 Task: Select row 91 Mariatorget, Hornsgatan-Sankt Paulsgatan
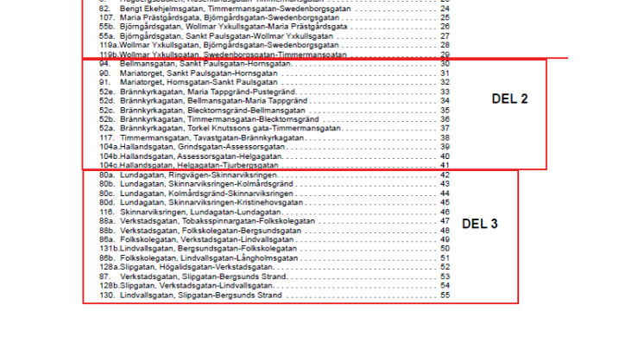click(x=275, y=82)
